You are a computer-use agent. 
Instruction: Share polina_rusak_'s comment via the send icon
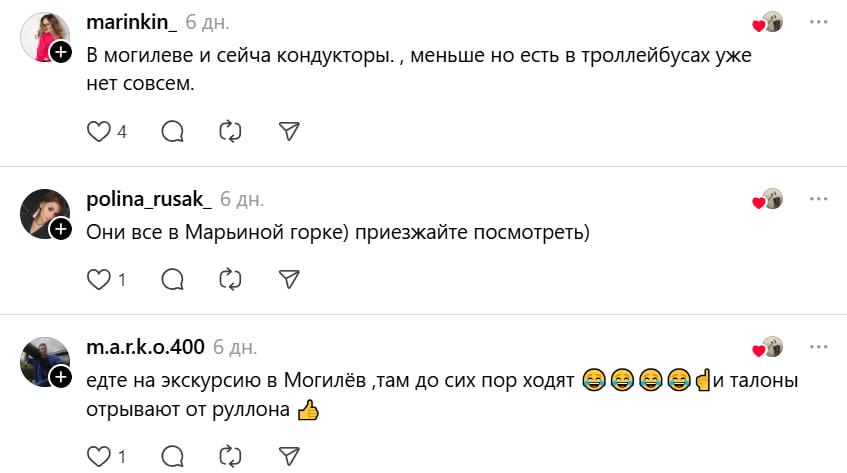point(289,279)
